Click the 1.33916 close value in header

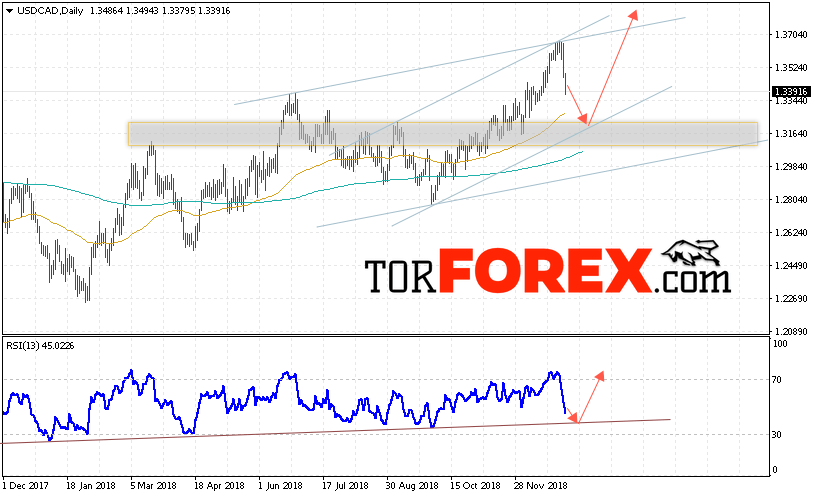tap(214, 11)
